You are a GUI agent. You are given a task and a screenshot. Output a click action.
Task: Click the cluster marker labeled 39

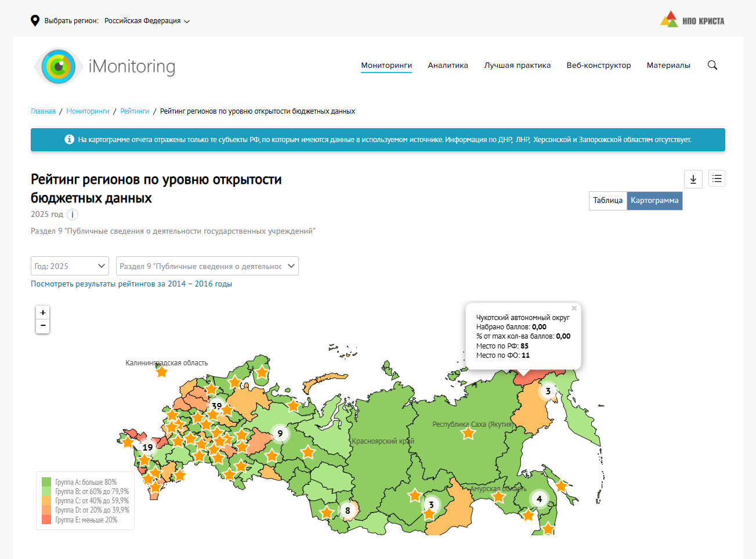[216, 406]
